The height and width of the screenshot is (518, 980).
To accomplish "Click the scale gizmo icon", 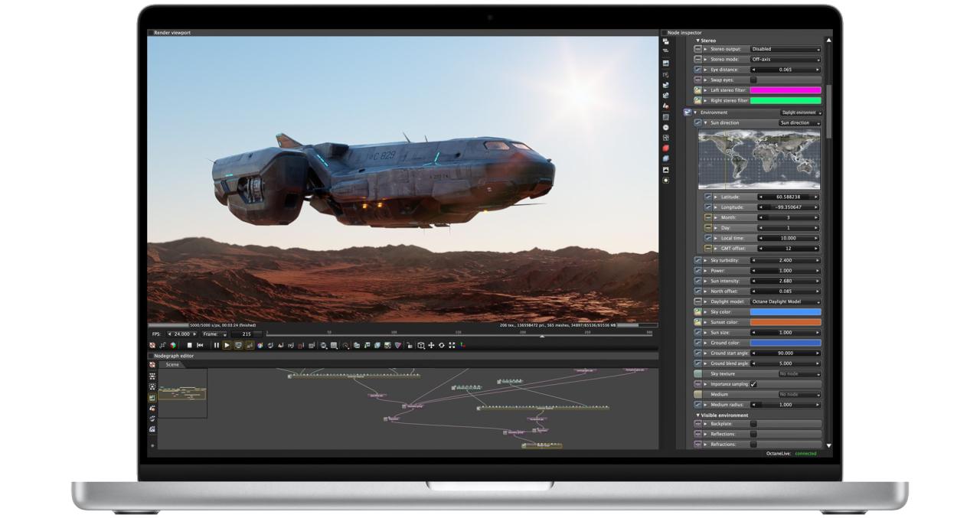I will coord(452,345).
